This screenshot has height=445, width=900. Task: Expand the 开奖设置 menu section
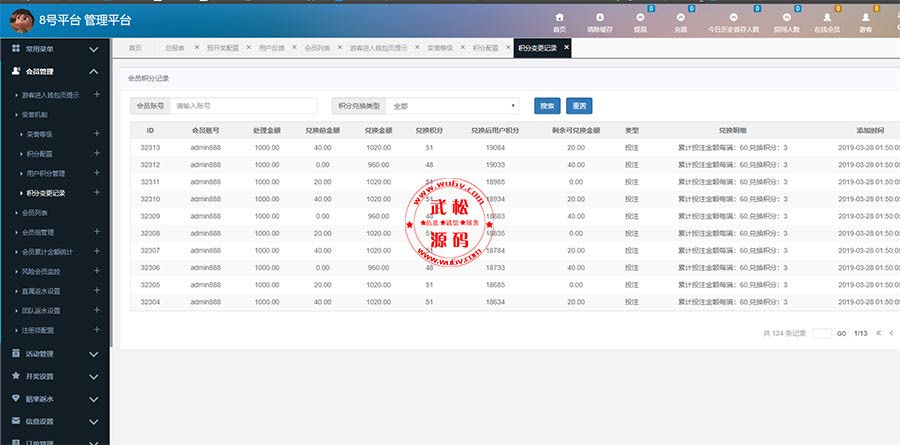point(55,377)
